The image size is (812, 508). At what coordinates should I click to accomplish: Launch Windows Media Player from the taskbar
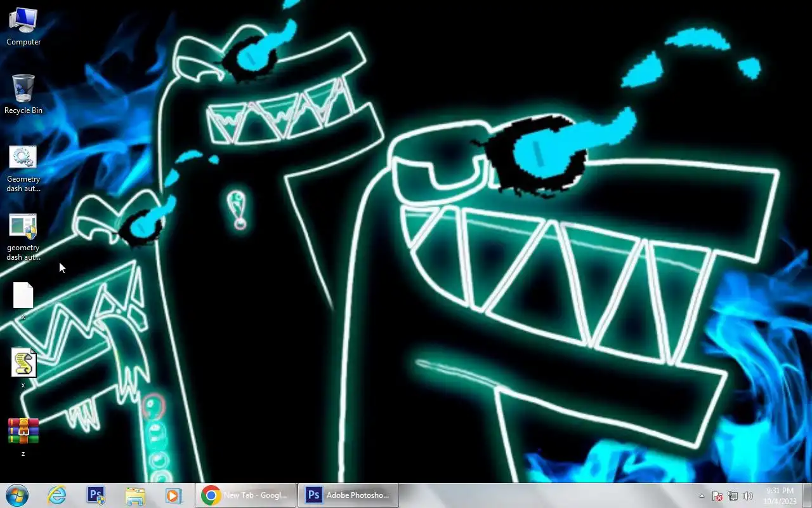pos(173,495)
